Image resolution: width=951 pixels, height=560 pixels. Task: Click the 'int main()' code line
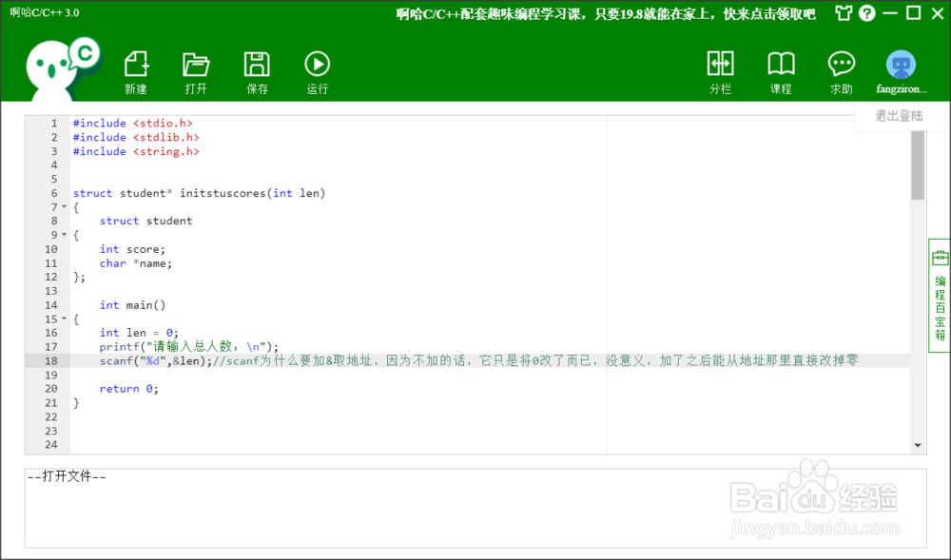[132, 305]
